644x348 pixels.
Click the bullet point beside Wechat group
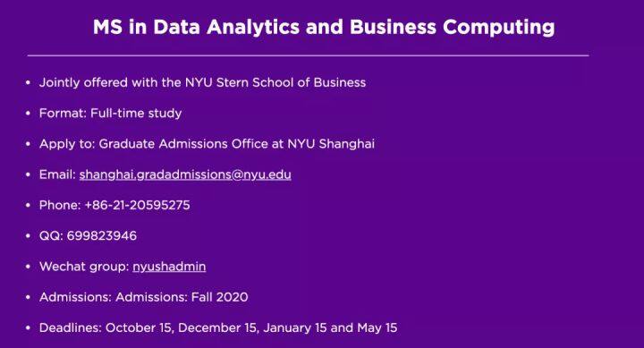28,267
